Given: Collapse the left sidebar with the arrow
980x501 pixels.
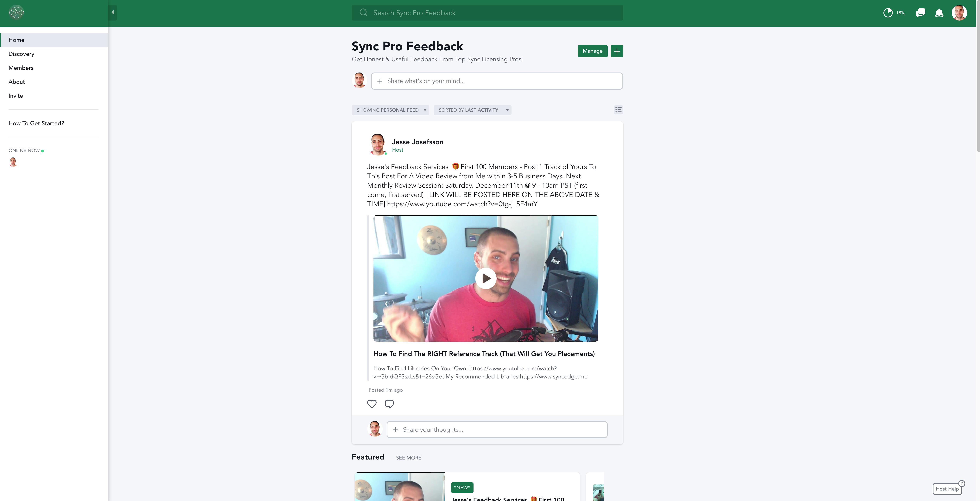Looking at the screenshot, I should tap(113, 13).
